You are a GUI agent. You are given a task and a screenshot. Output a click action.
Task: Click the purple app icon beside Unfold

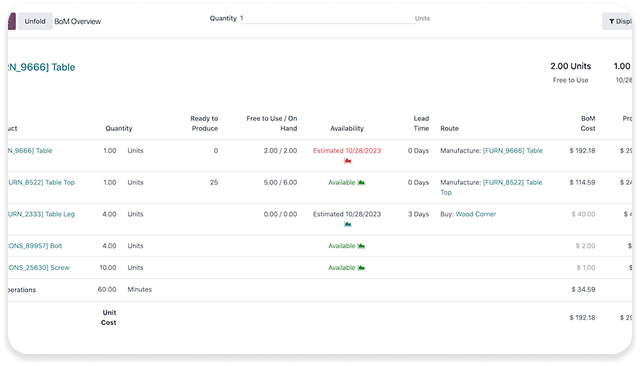12,21
